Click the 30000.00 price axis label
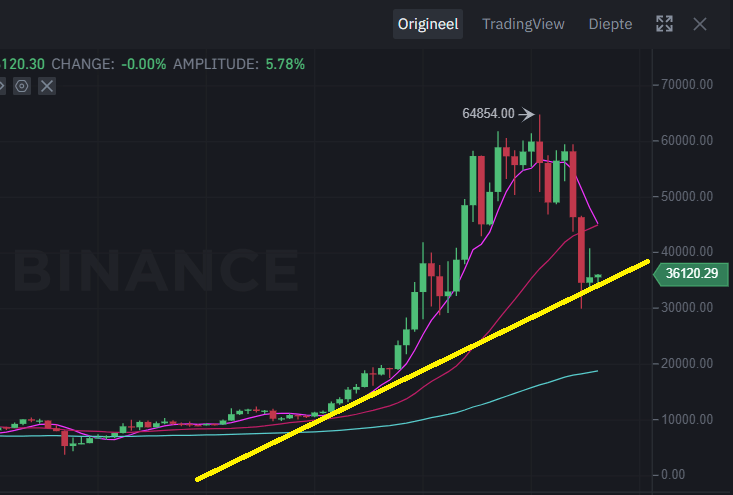The image size is (733, 495). 687,308
